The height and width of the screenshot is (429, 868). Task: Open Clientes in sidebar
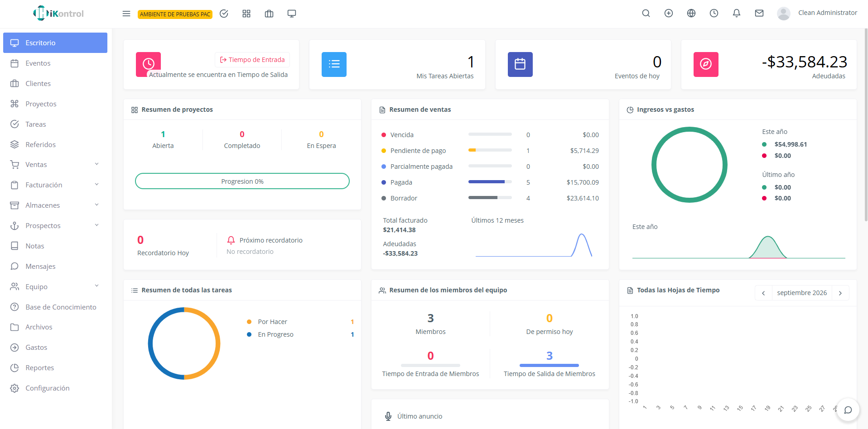tap(55, 84)
